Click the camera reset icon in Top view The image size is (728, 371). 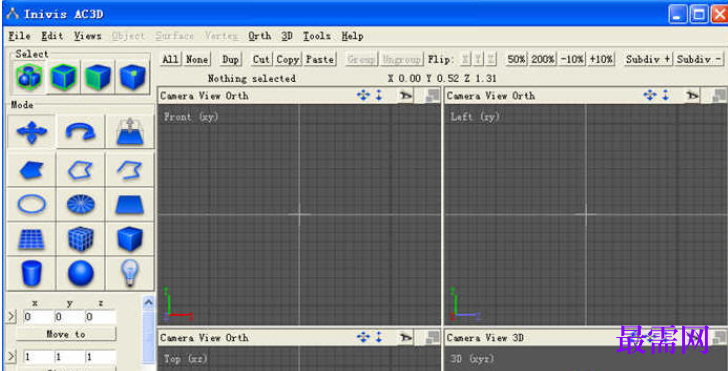click(406, 338)
